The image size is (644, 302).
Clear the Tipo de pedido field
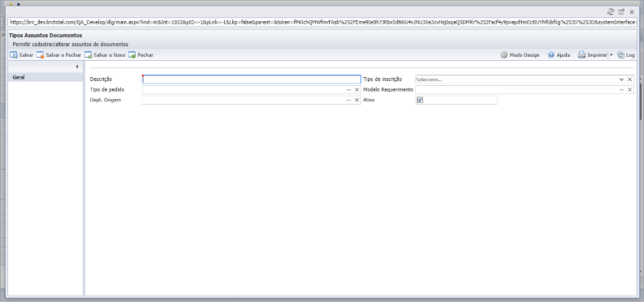(x=357, y=89)
